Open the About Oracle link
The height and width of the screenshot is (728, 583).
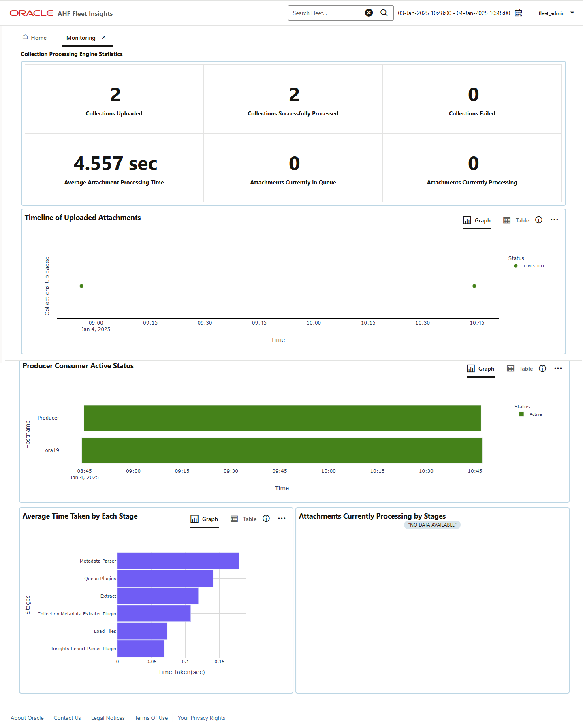pos(27,718)
